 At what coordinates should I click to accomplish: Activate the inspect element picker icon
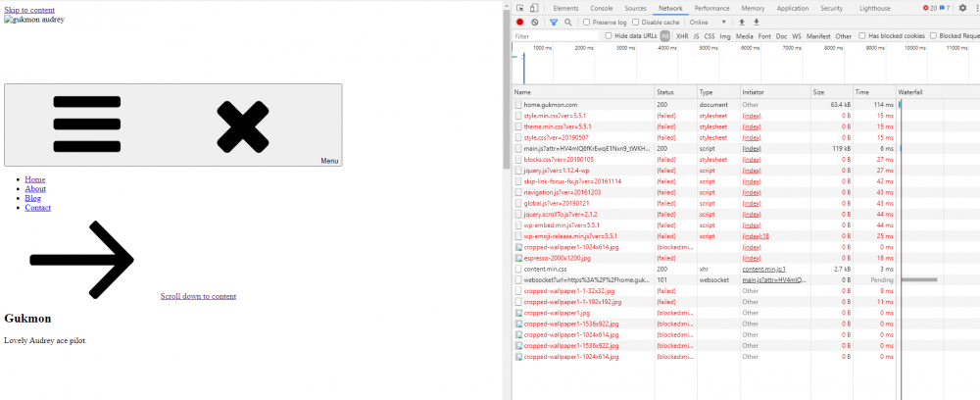(x=520, y=8)
